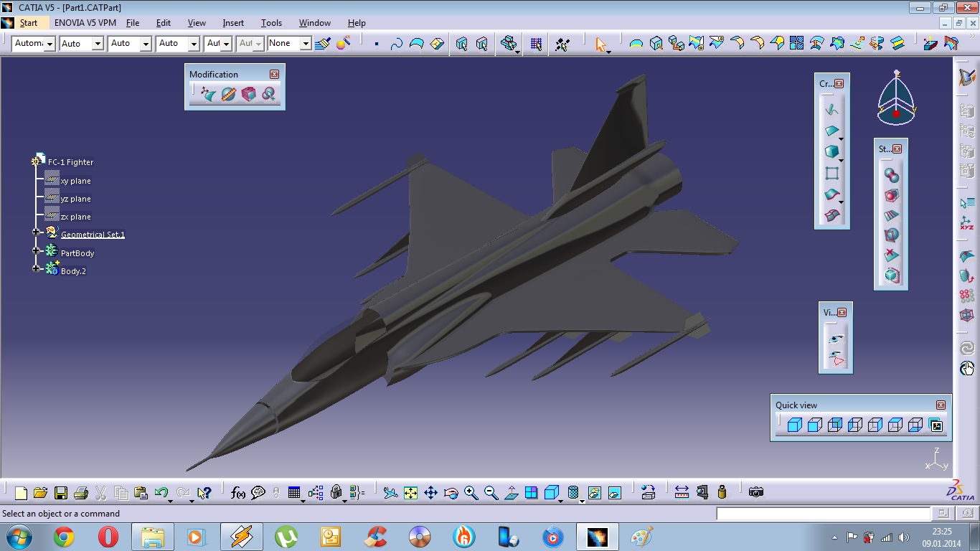
Task: Click the hand icon on right toolbar
Action: (x=967, y=369)
